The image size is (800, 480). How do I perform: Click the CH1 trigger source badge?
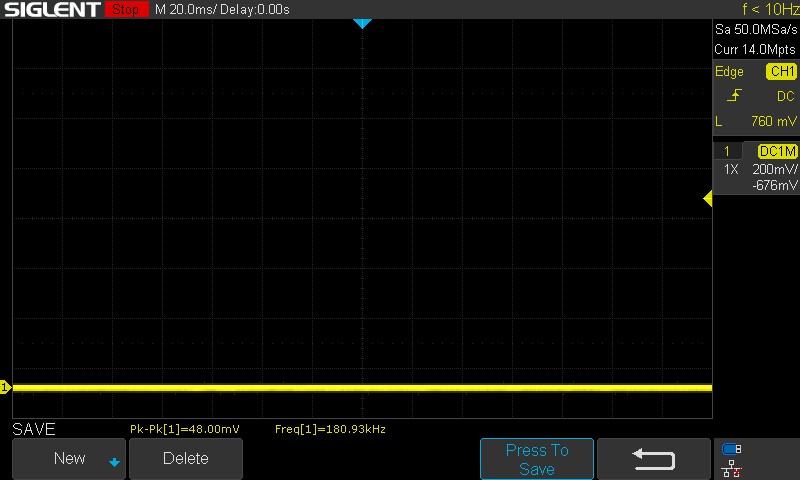[782, 71]
